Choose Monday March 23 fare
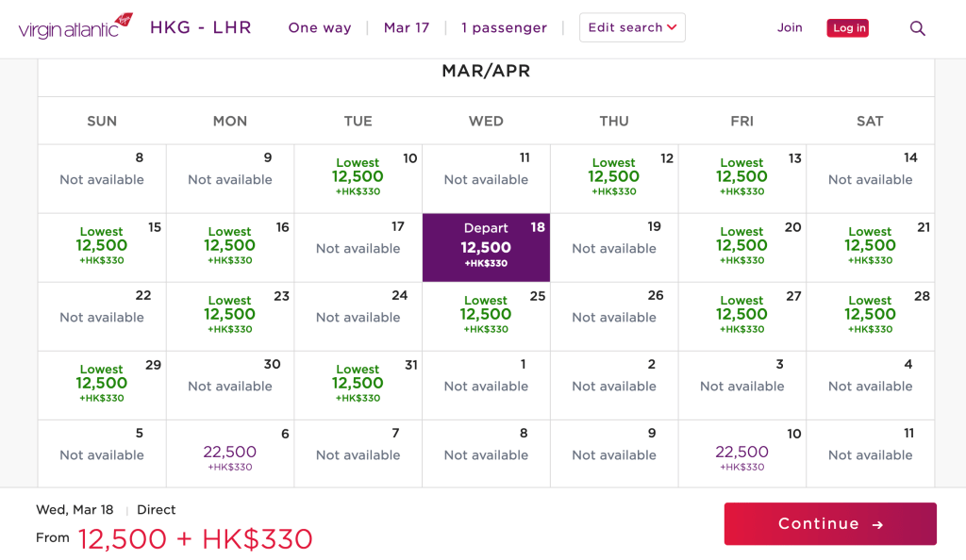The image size is (966, 560). (x=230, y=315)
